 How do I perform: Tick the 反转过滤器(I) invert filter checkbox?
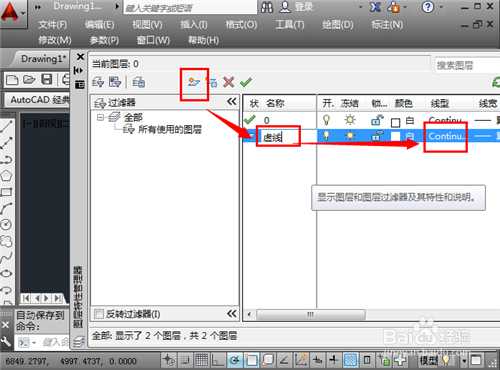99,314
